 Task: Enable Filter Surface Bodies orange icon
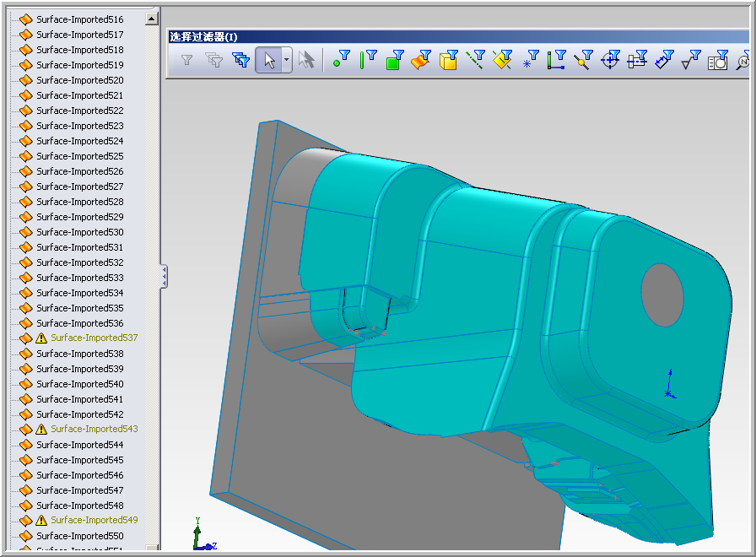click(x=421, y=60)
